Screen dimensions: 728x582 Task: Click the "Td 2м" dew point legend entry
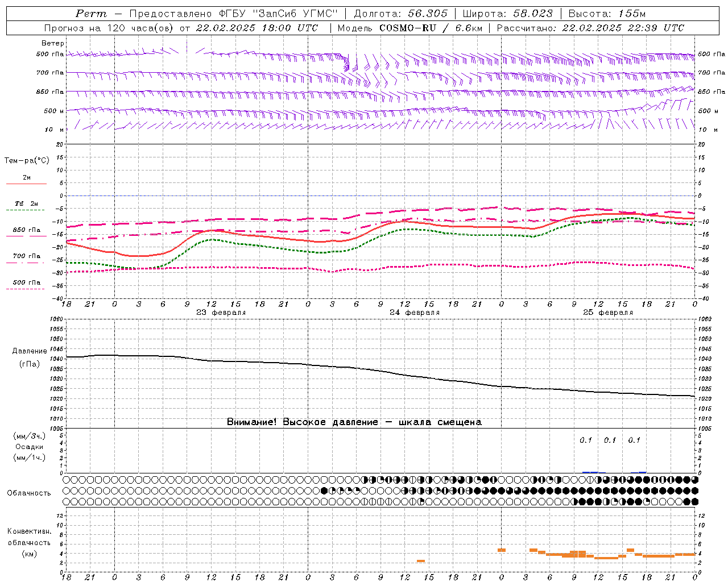pos(26,203)
